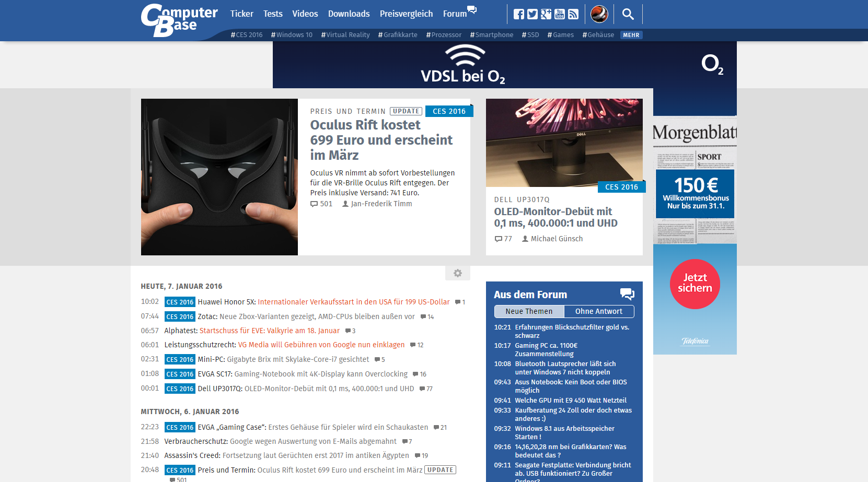Click comment count 19 on Assassin's Creed row
The width and height of the screenshot is (868, 482).
(x=421, y=456)
